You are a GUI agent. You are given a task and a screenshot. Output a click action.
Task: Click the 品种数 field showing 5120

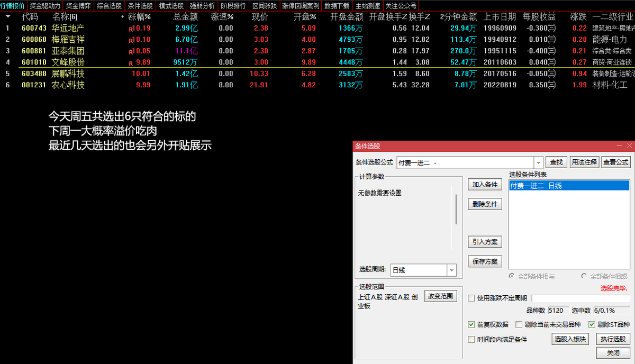click(559, 311)
